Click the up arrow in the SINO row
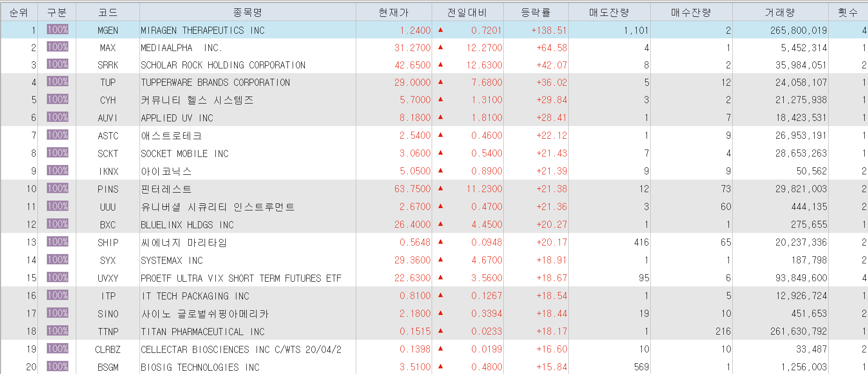868x374 pixels. pos(441,313)
